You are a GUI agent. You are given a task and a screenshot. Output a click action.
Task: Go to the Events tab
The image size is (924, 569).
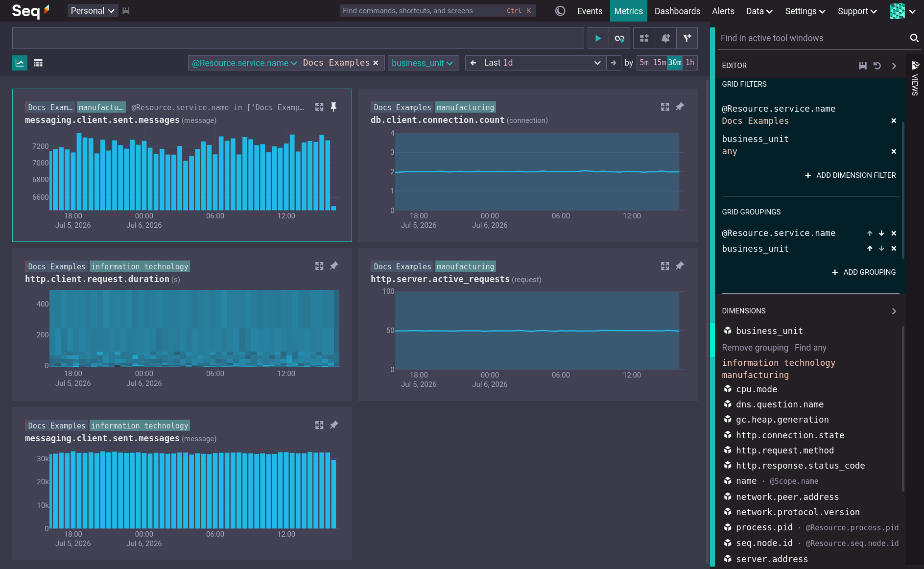[590, 11]
